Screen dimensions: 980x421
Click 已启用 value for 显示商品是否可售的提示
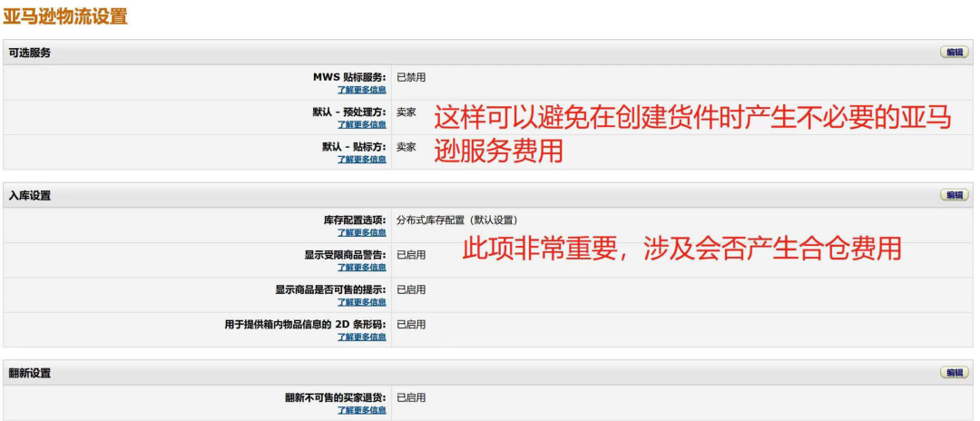(411, 289)
